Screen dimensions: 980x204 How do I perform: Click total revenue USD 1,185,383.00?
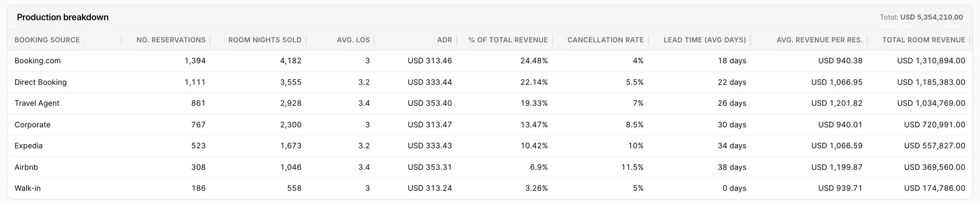pyautogui.click(x=931, y=82)
